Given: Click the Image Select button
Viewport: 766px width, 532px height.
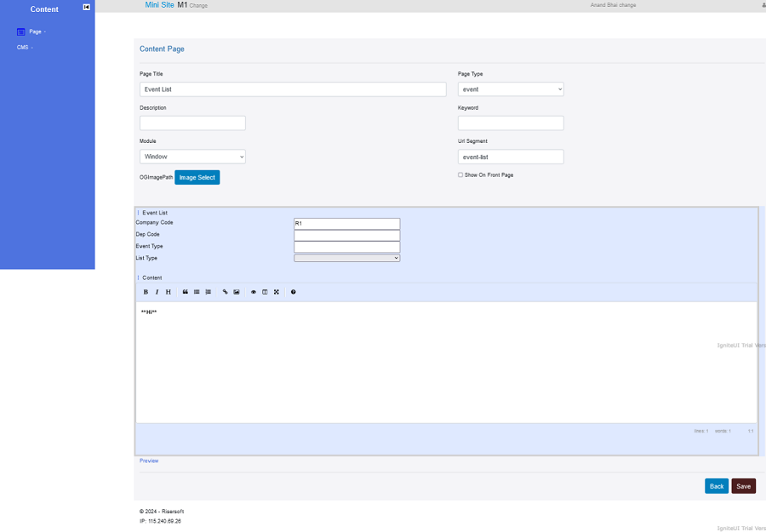Looking at the screenshot, I should tap(197, 177).
